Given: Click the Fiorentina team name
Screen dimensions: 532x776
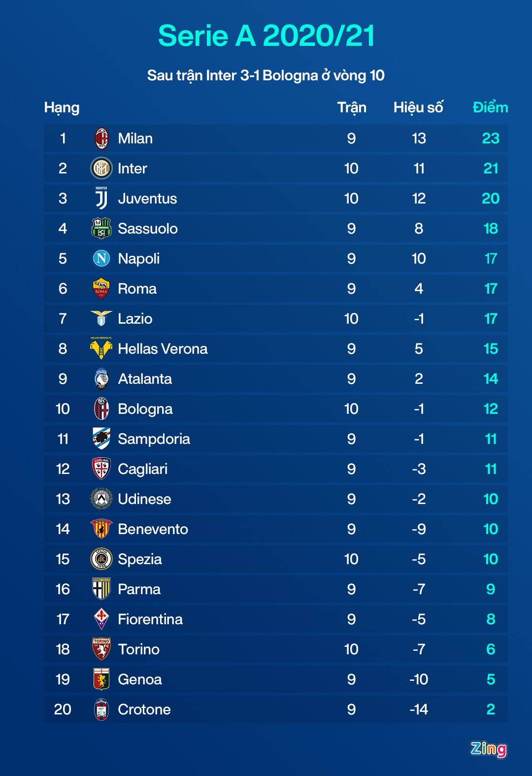Looking at the screenshot, I should 150,619.
